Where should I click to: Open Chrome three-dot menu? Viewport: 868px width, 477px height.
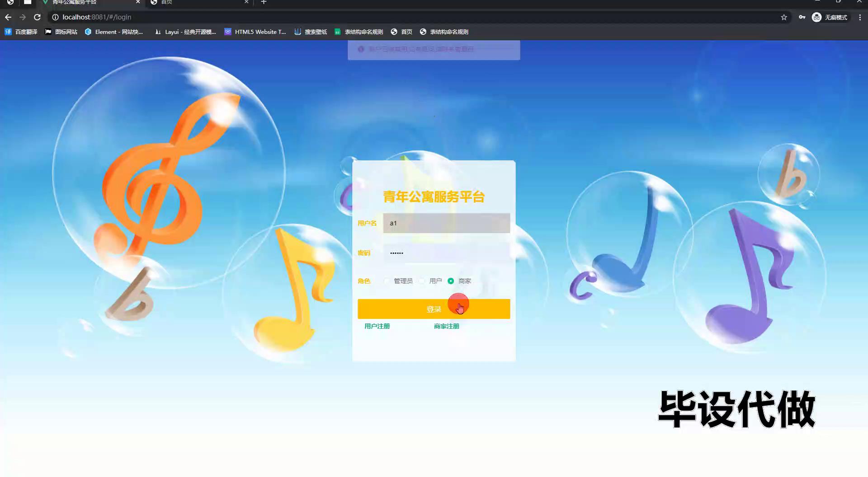(860, 17)
